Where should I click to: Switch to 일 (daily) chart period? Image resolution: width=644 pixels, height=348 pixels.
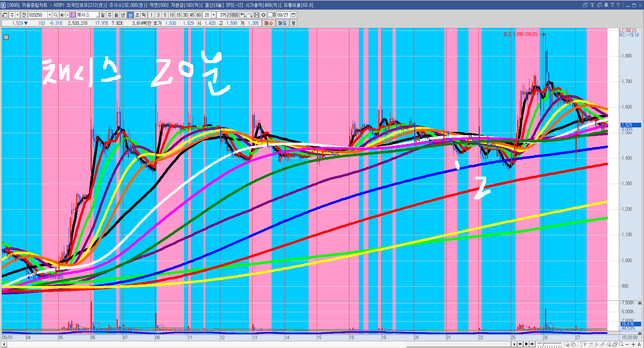pyautogui.click(x=102, y=15)
